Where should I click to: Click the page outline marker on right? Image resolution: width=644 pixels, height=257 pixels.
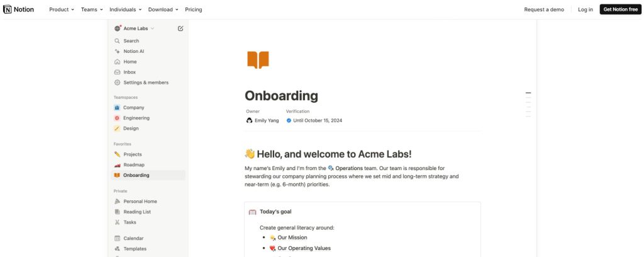528,93
